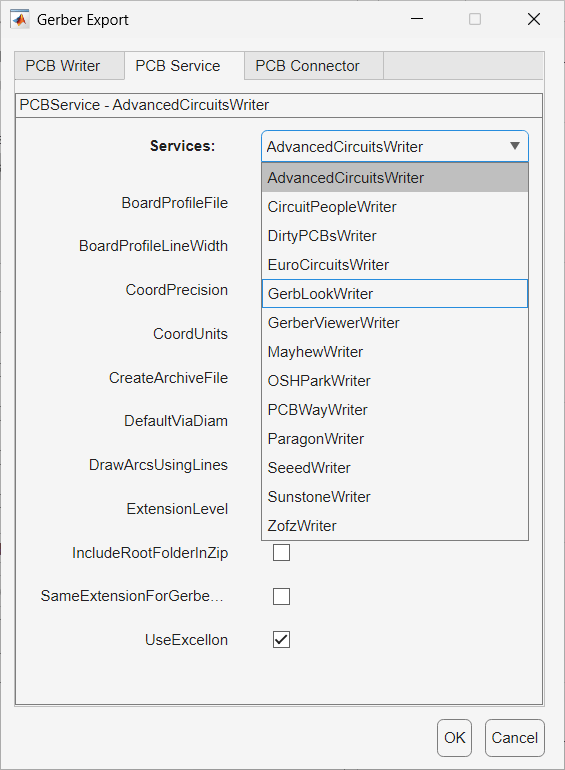
Task: Click the CoordUnits label
Action: (x=190, y=334)
